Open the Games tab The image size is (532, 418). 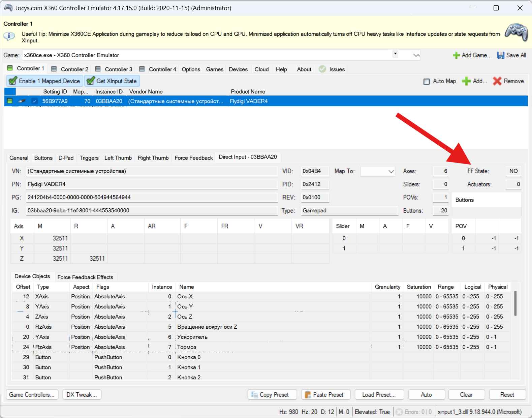pos(215,69)
